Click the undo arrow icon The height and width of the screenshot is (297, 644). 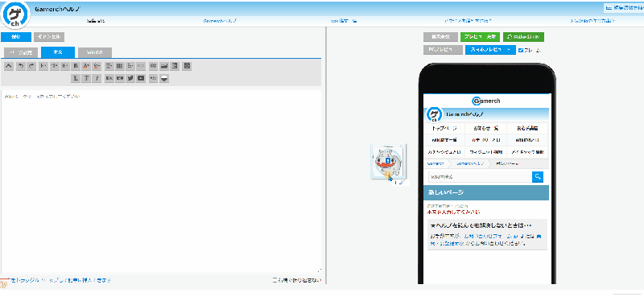pyautogui.click(x=20, y=66)
